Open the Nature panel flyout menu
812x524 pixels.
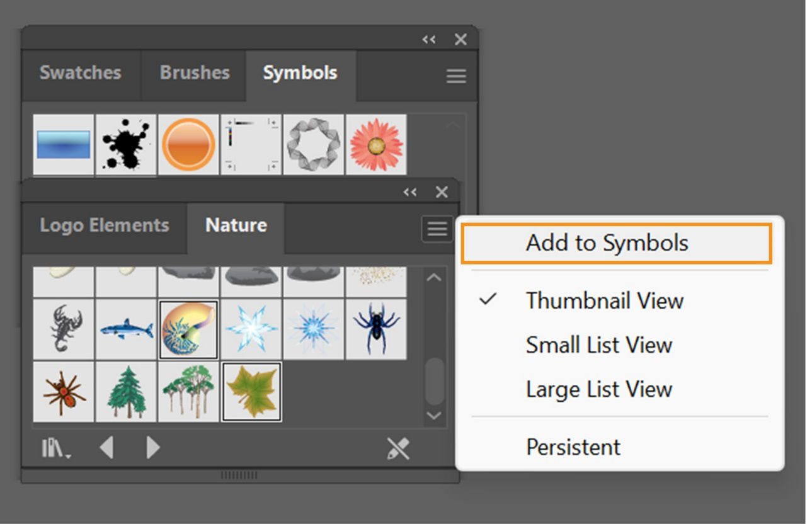point(437,229)
